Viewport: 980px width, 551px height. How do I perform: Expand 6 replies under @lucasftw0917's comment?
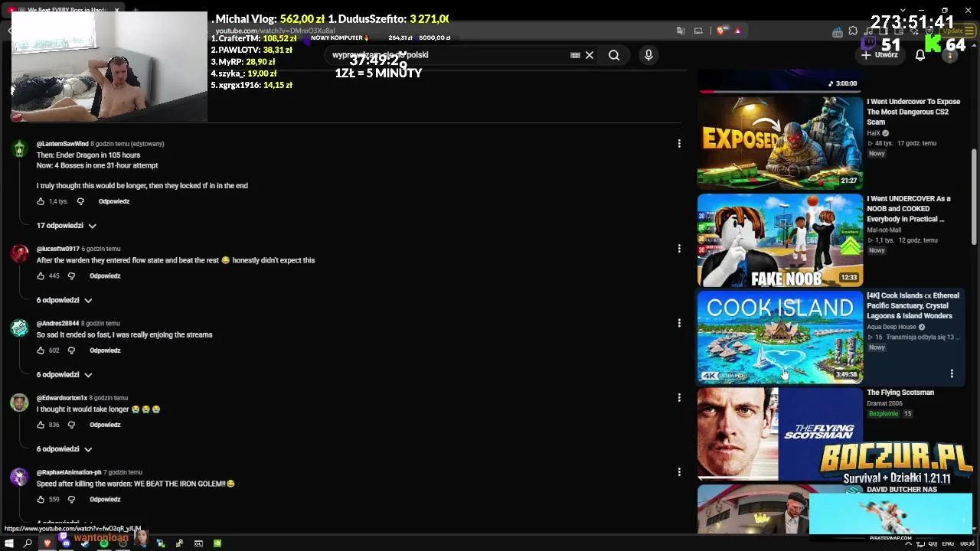click(64, 300)
